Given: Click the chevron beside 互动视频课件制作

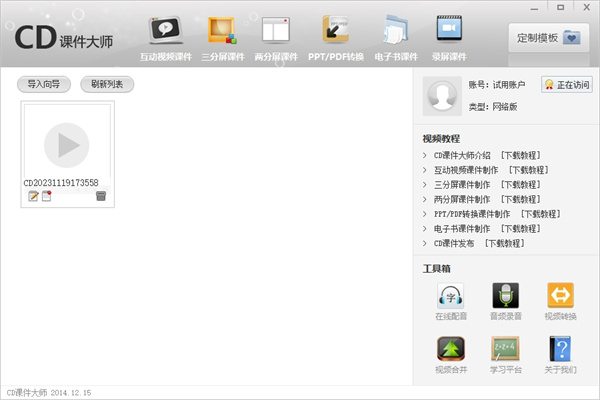Looking at the screenshot, I should pos(425,170).
